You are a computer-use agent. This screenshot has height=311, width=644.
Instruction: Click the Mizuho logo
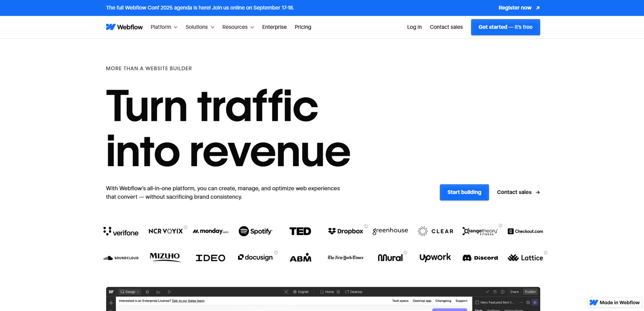point(165,257)
